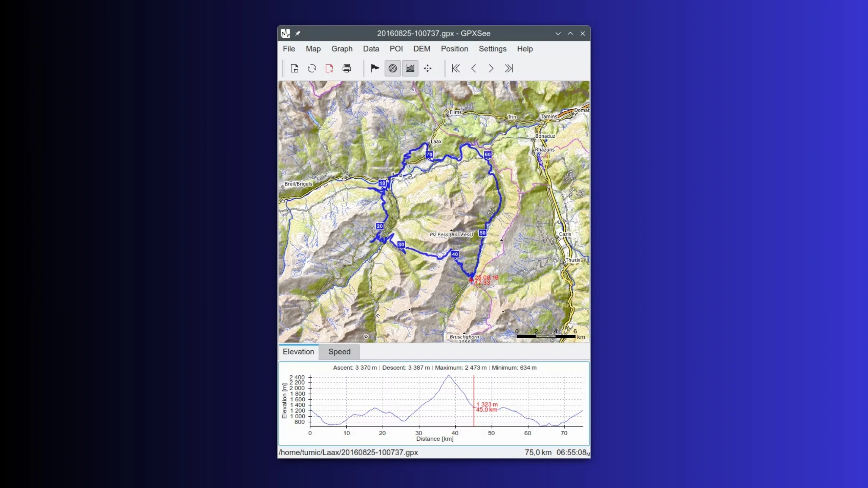This screenshot has height=488, width=868.
Task: Click the 'Minimum: 634 m' graph statistic
Action: click(514, 368)
